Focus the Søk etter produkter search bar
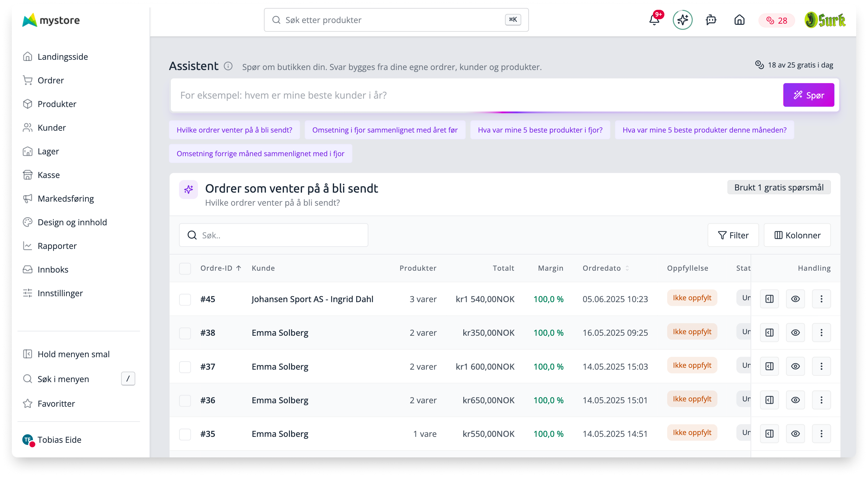 [x=396, y=20]
